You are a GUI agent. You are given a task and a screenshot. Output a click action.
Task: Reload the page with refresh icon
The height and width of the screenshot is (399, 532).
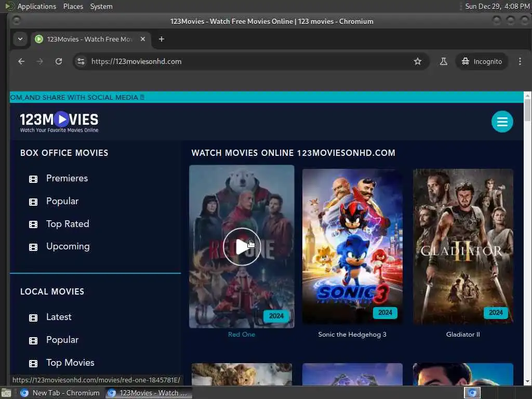point(59,61)
